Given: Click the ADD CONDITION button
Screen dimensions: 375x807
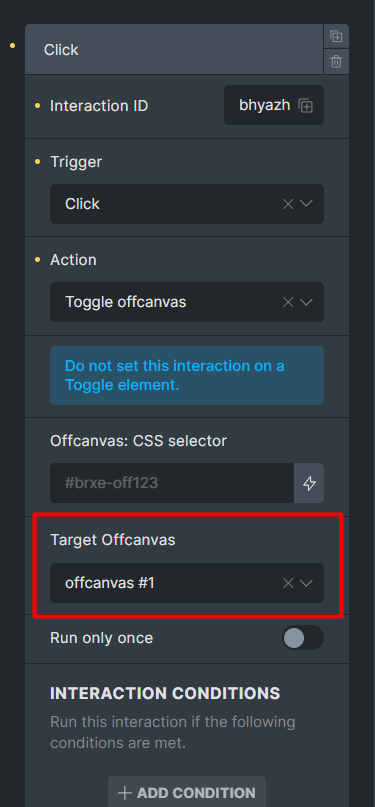Looking at the screenshot, I should pyautogui.click(x=187, y=792).
